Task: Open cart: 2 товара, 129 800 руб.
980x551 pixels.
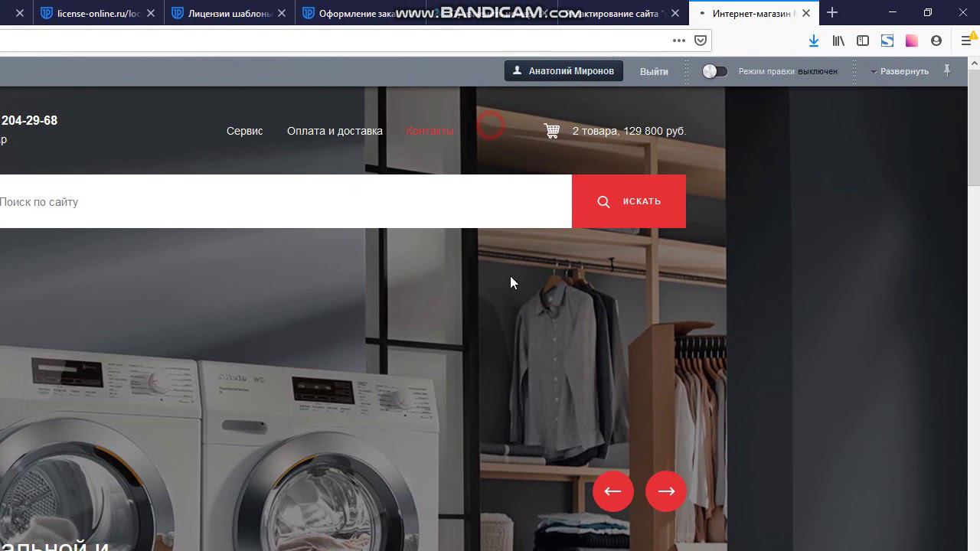Action: click(629, 131)
